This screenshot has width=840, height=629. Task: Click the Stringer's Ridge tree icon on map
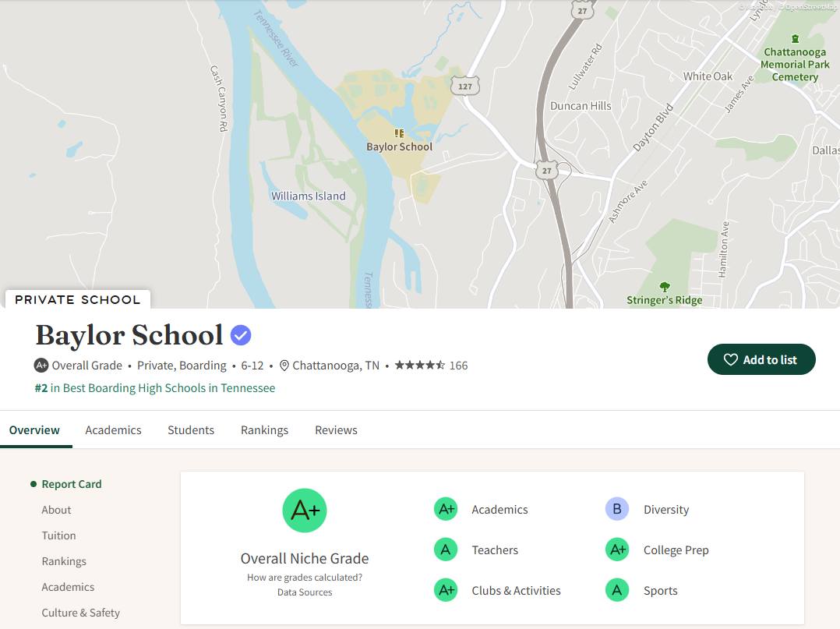pos(664,287)
